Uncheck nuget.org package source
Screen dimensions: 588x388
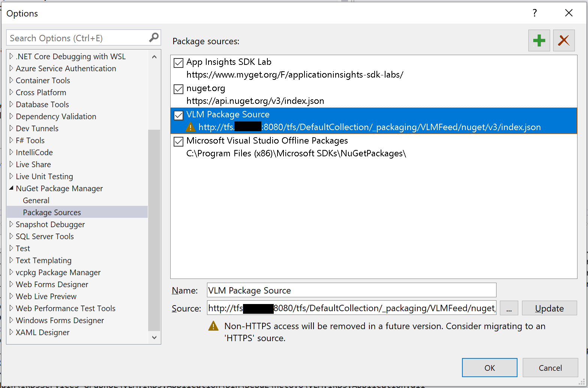click(x=178, y=89)
